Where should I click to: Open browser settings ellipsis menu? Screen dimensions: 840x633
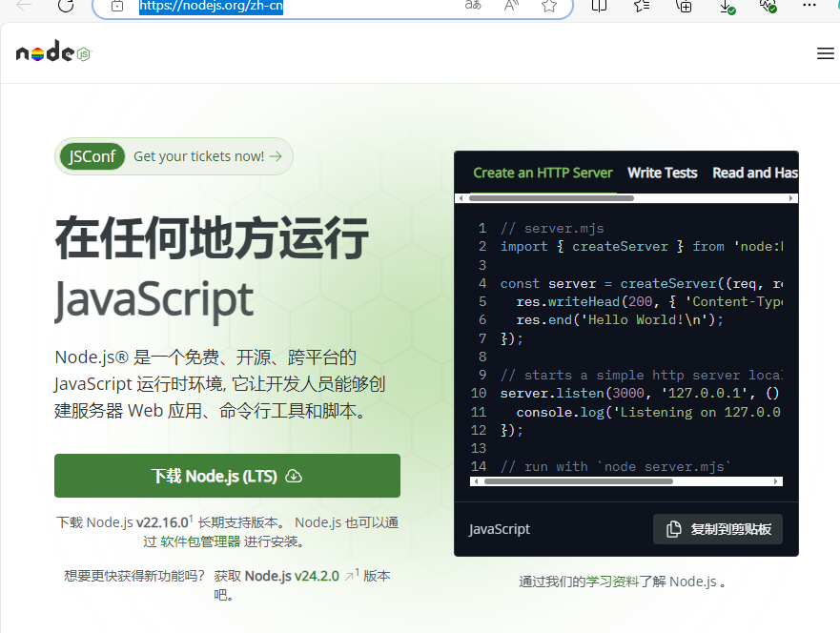tap(809, 6)
